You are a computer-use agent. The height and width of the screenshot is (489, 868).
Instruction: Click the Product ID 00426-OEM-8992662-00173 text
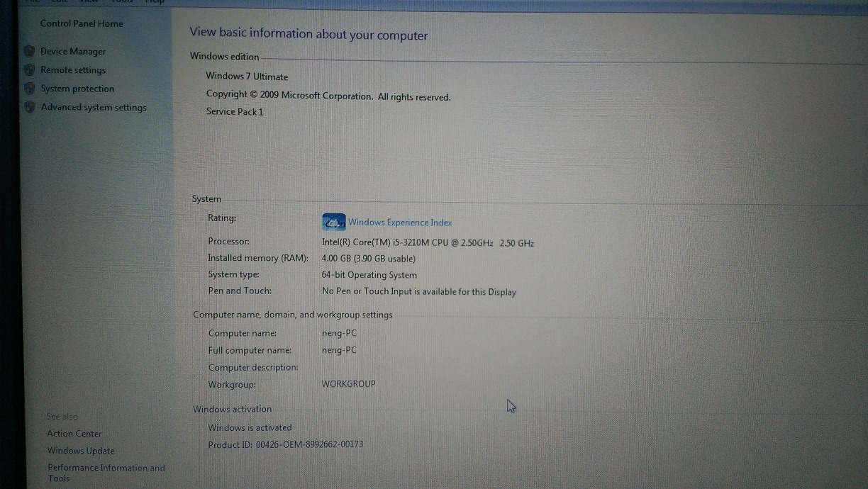(x=286, y=444)
